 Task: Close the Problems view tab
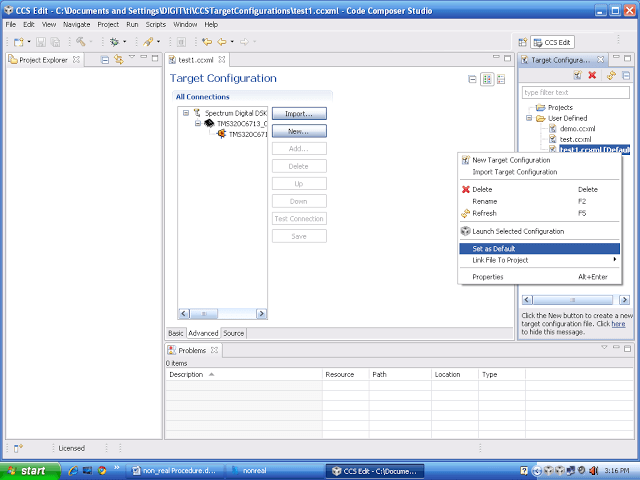click(x=214, y=350)
